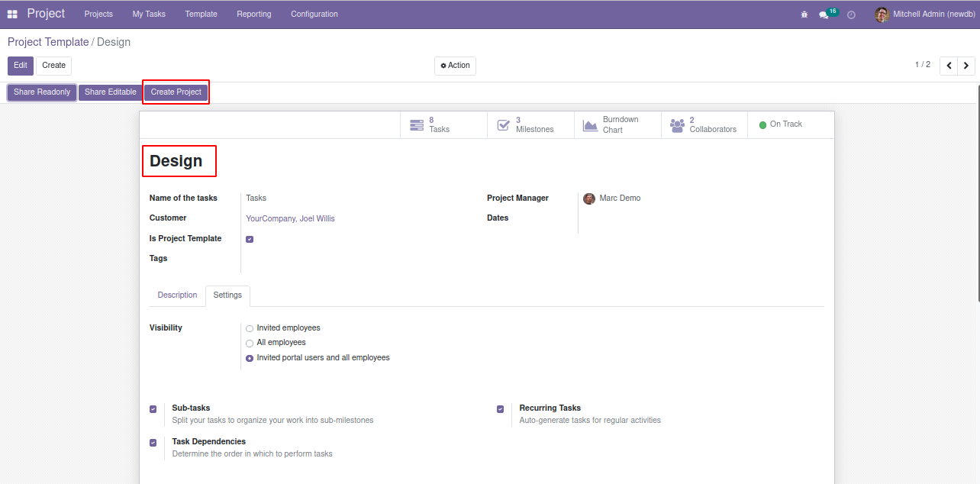Click 'Split your tasks to organize' description

[272, 421]
